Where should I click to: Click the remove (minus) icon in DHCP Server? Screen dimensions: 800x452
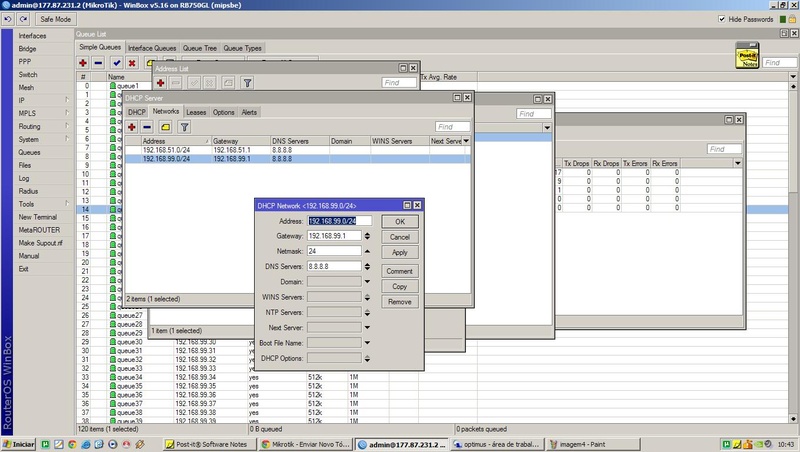pyautogui.click(x=148, y=127)
